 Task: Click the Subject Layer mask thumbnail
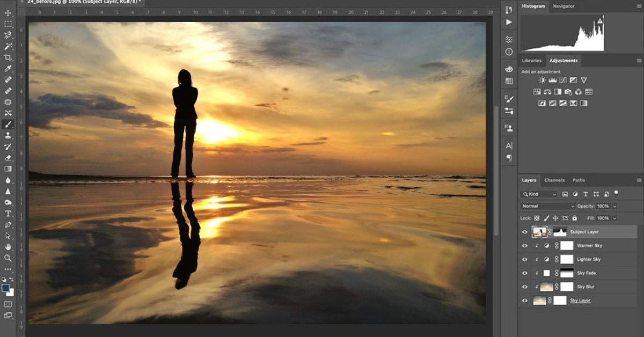560,232
